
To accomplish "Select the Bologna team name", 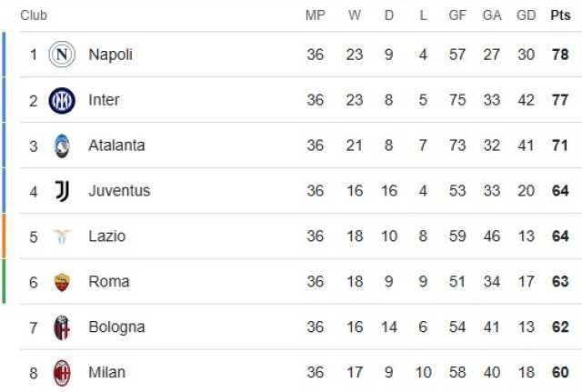I will coord(116,327).
